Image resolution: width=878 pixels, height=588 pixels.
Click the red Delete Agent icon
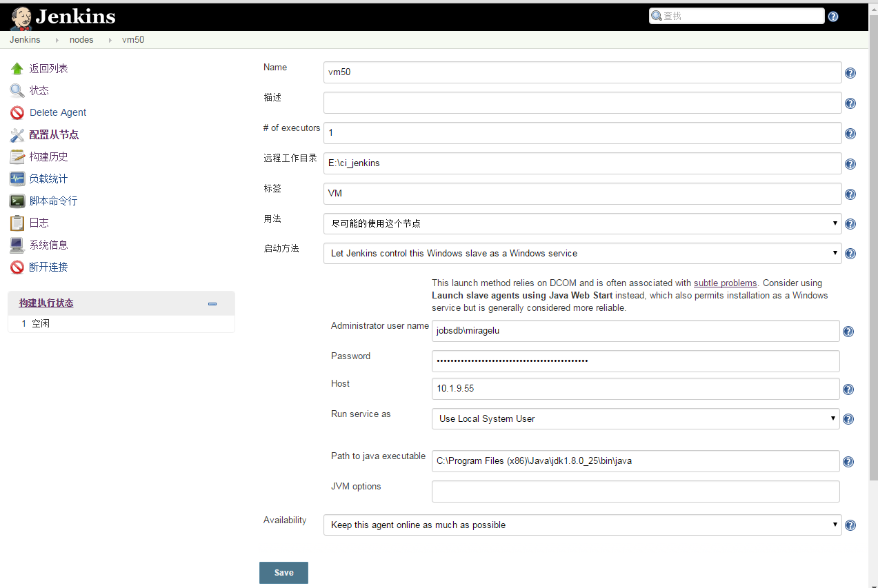[17, 113]
